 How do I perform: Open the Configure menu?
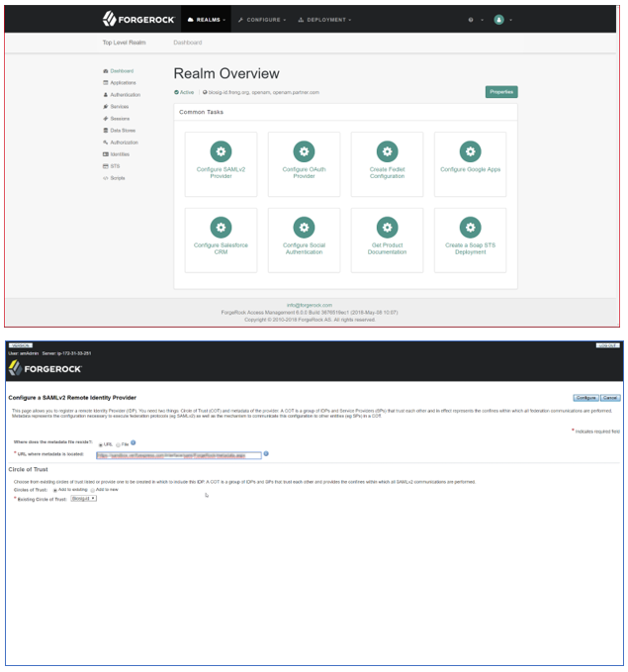click(x=262, y=20)
